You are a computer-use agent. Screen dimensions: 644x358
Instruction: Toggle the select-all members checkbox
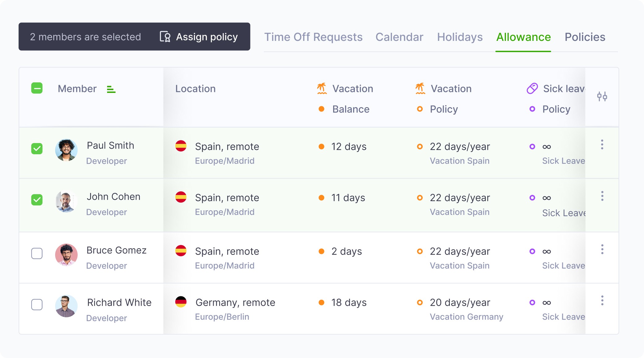point(37,88)
